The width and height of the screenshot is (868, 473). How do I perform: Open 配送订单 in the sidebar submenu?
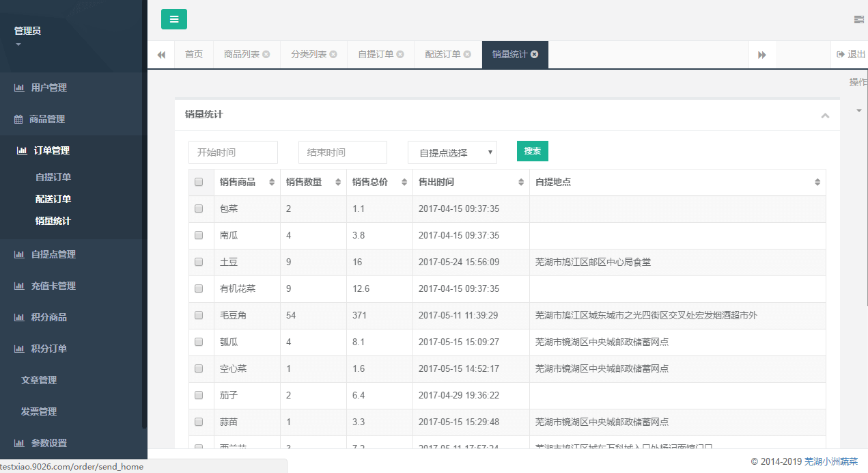53,199
